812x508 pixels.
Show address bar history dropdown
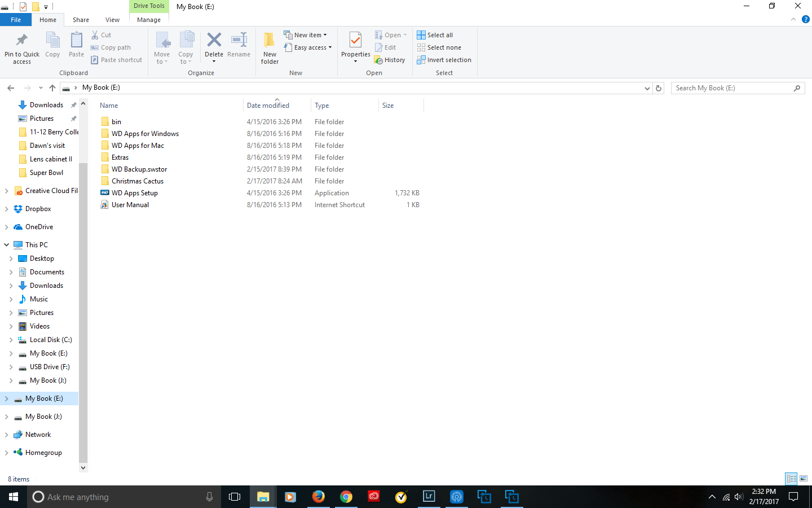[647, 88]
